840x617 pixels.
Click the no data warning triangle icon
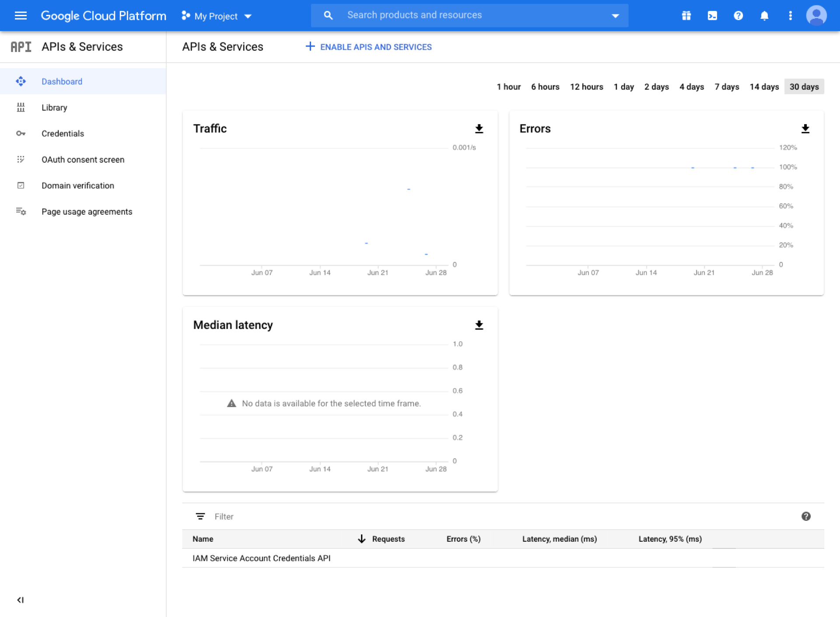[x=231, y=403]
